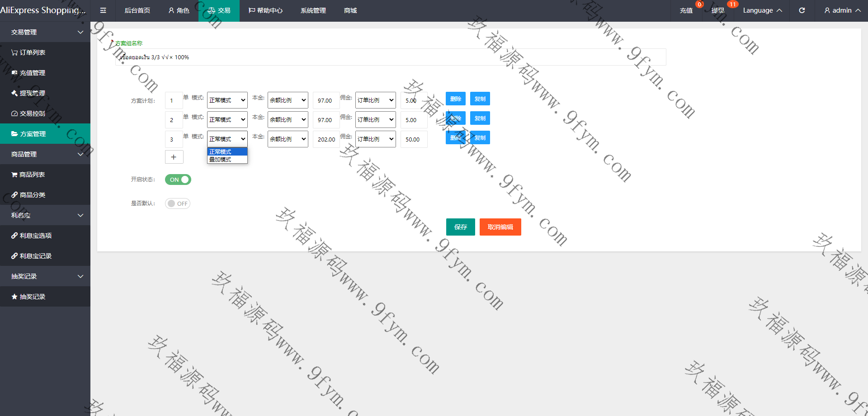Open 利息宝选项 in the sidebar

(32, 236)
